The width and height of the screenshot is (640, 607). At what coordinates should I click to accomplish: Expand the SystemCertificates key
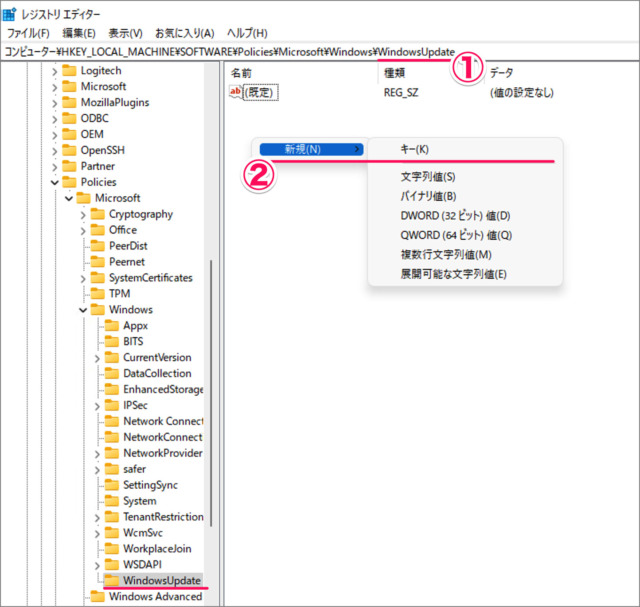[83, 279]
